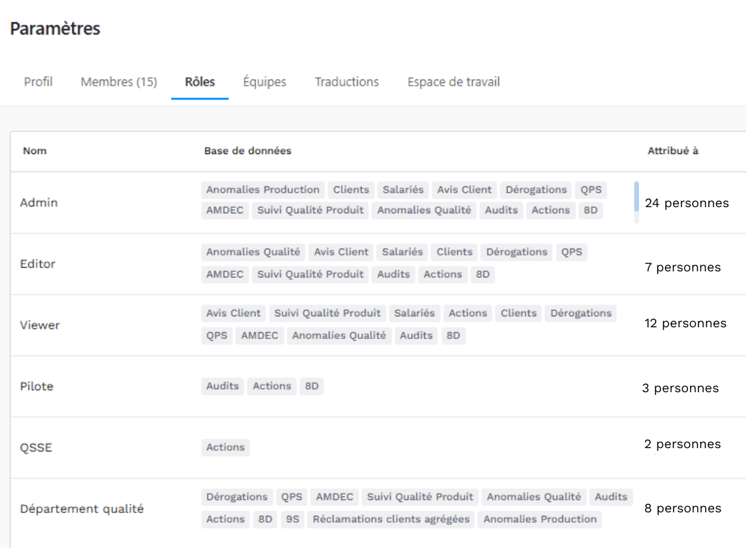Click Viewer's QPS tag
This screenshot has width=746, height=560.
(216, 336)
